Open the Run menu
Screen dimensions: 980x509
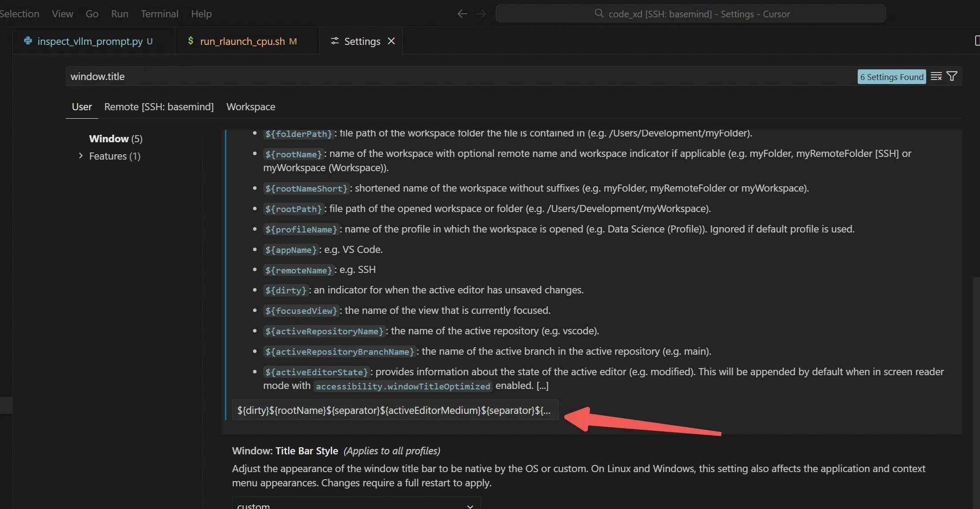[119, 14]
